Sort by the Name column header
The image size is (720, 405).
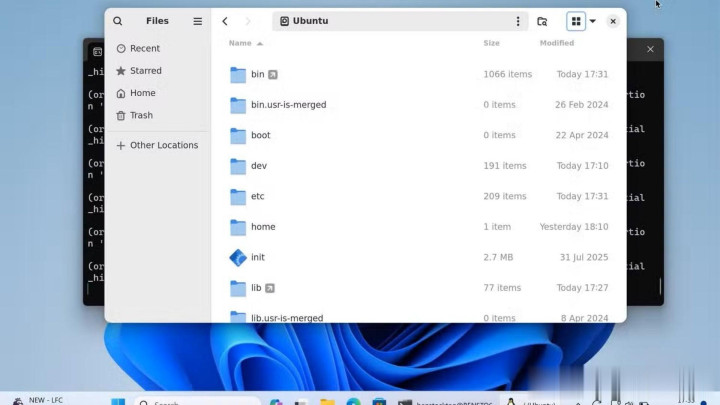pyautogui.click(x=240, y=43)
